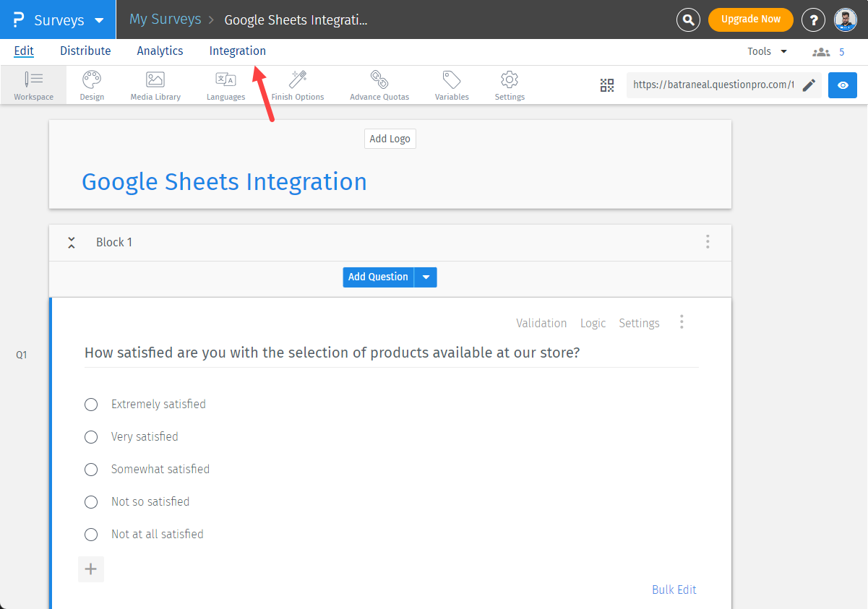Viewport: 868px width, 609px height.
Task: Open the Languages settings icon
Action: [x=225, y=85]
